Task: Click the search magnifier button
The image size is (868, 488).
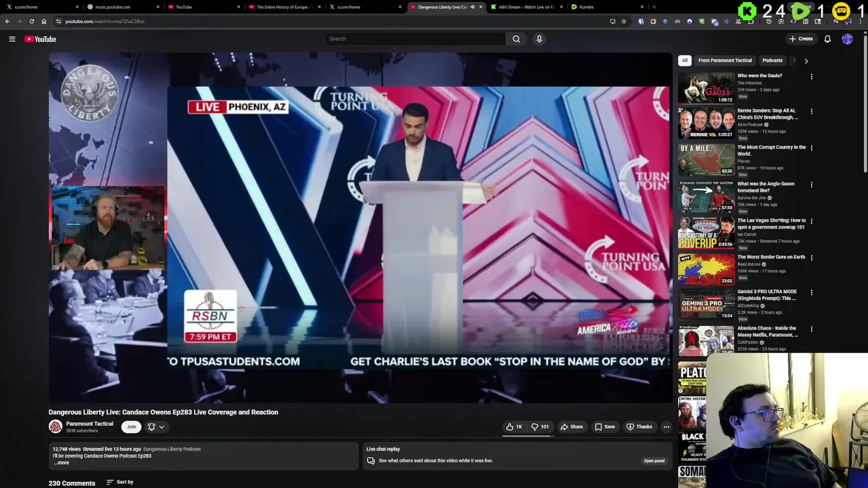Action: (516, 39)
